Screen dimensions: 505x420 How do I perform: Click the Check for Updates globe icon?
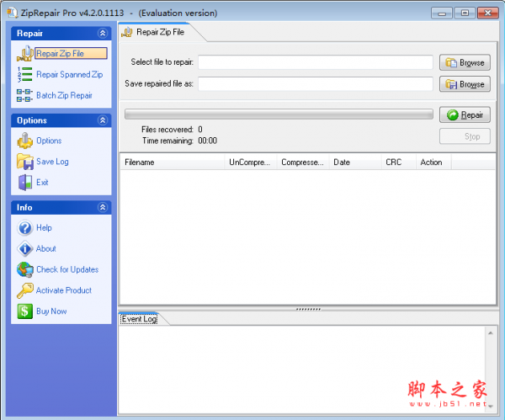pyautogui.click(x=24, y=269)
